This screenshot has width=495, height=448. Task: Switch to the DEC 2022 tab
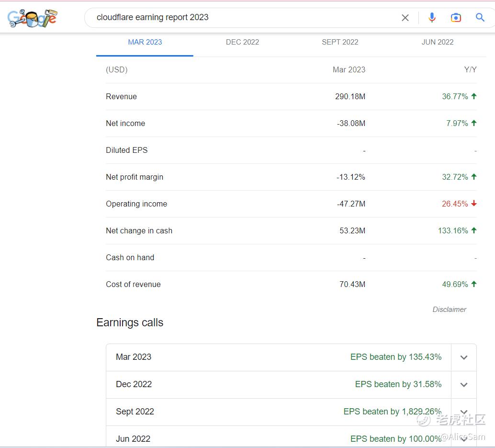(x=242, y=42)
